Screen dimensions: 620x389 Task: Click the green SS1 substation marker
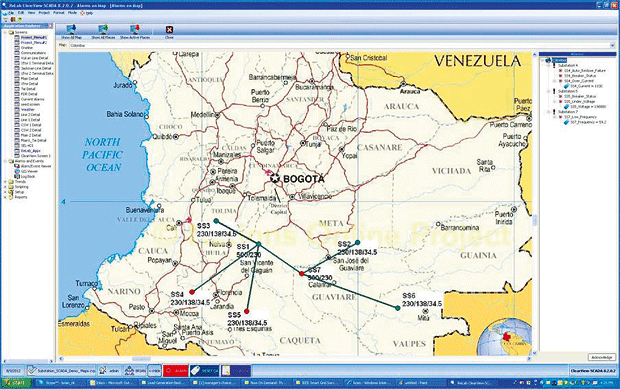[x=259, y=244]
